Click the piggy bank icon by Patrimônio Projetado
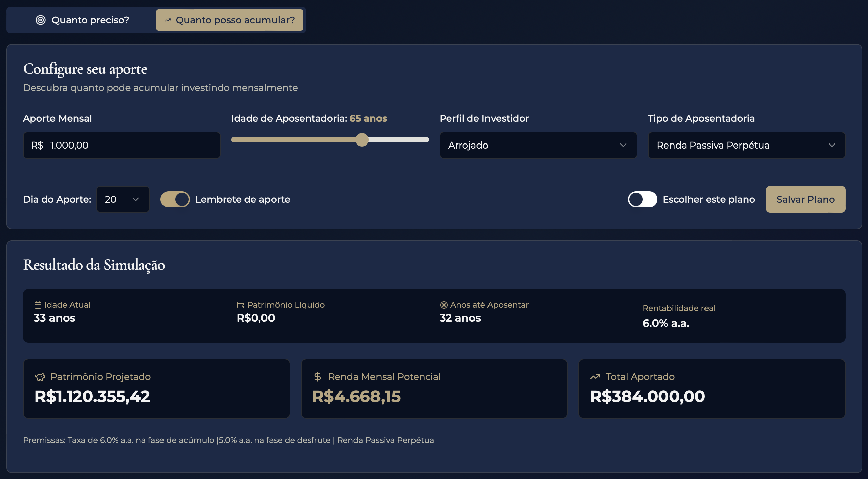The height and width of the screenshot is (479, 868). 40,377
